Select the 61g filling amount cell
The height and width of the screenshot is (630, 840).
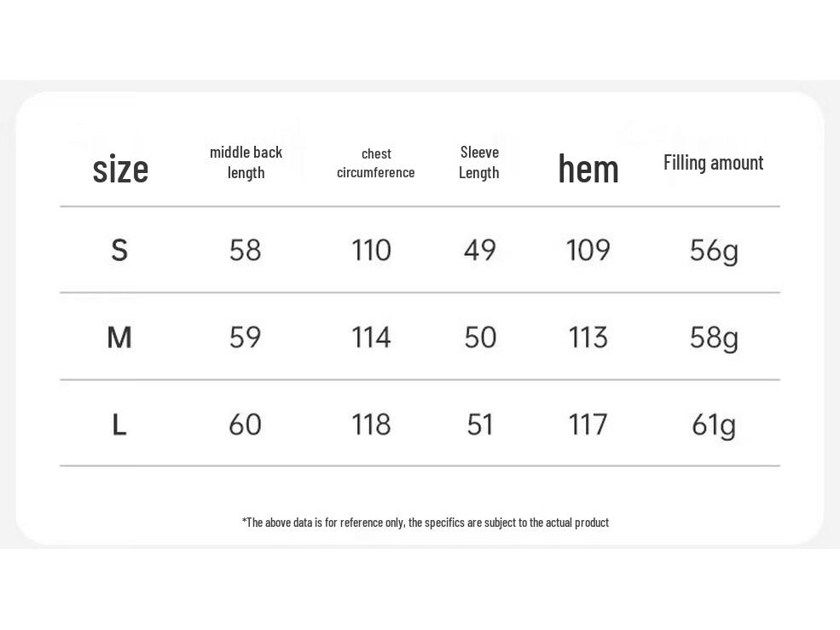pos(714,425)
